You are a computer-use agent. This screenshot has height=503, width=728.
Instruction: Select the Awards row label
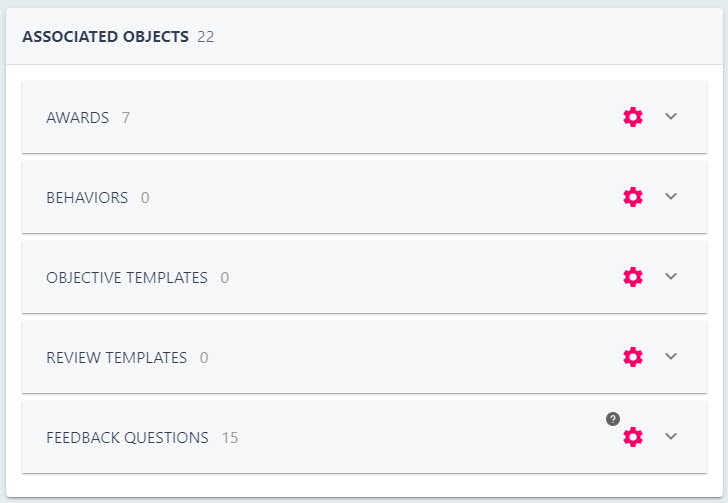click(x=78, y=118)
